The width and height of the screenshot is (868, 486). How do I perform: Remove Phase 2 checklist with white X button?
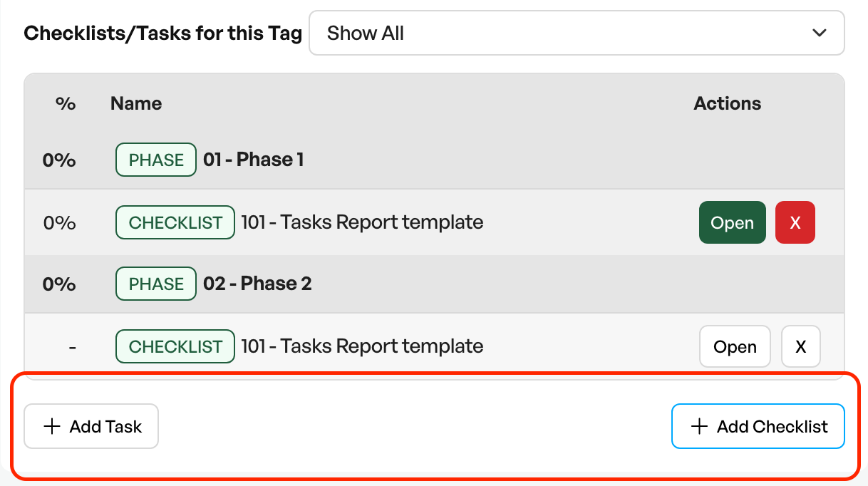pos(801,346)
